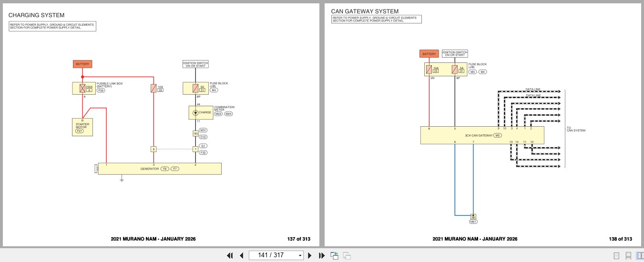Click the CAN GATEWAY SYSTEM page title

click(x=365, y=11)
